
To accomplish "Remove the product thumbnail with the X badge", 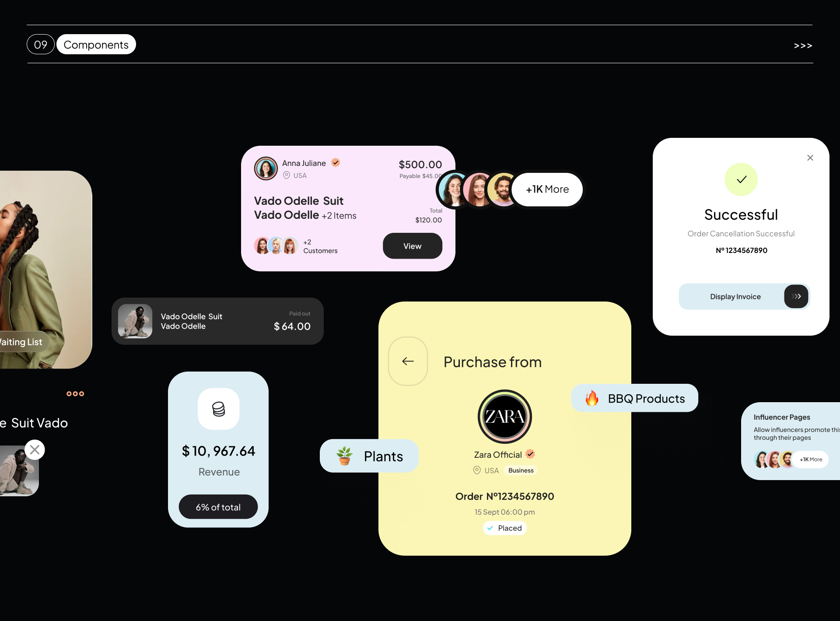I will coord(35,449).
